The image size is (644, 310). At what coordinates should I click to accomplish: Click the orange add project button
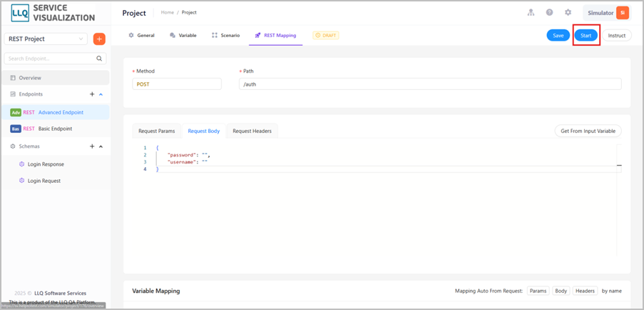99,39
